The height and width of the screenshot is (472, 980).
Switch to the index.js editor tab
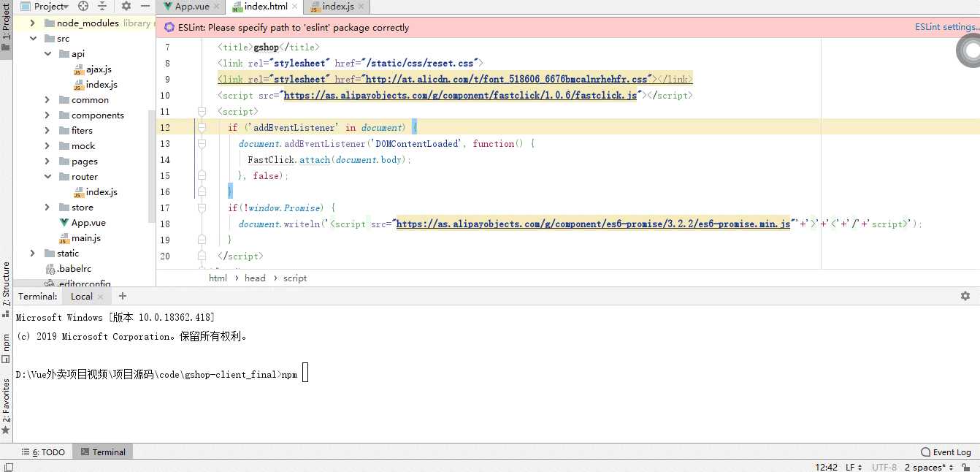tap(339, 7)
